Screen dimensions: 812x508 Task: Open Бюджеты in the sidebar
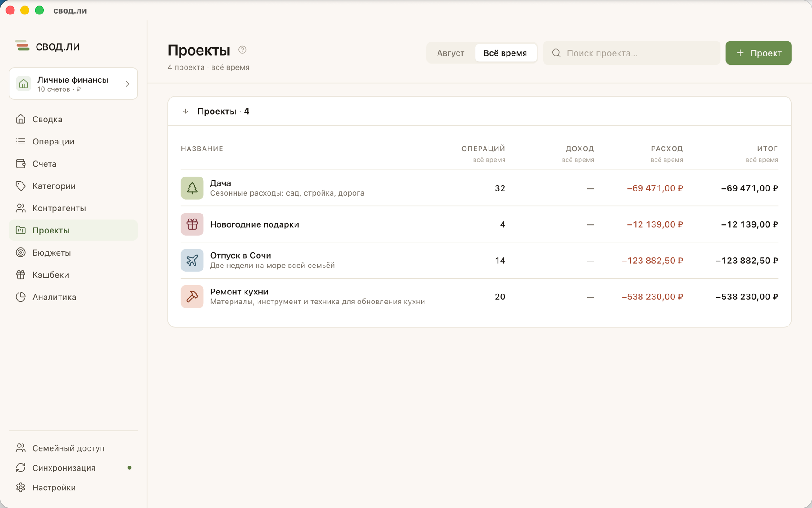[x=73, y=252]
